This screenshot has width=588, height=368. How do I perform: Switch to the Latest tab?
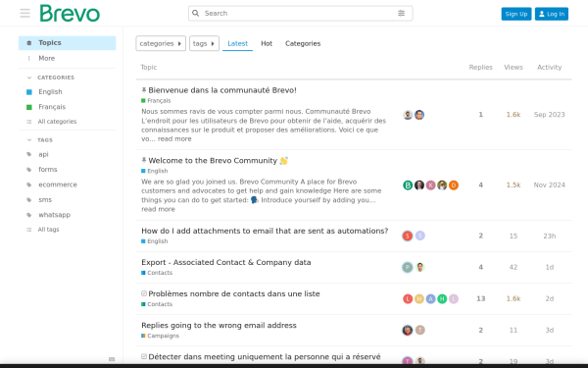(237, 43)
